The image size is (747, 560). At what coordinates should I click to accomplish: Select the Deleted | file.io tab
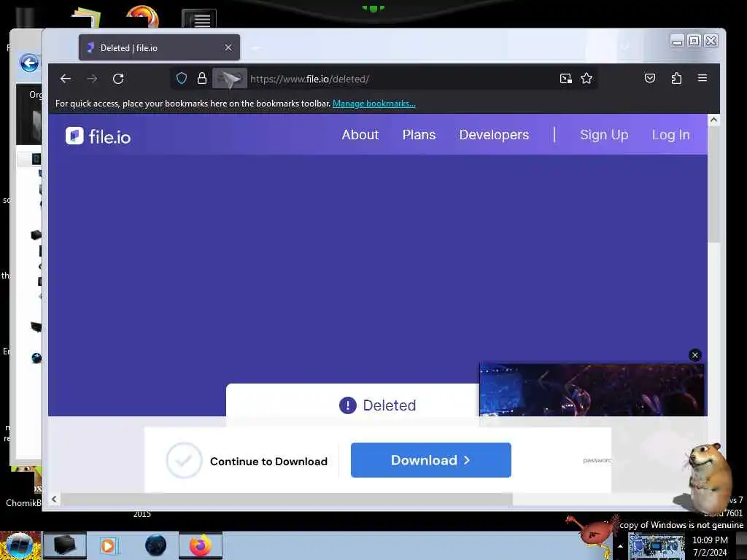click(x=159, y=47)
